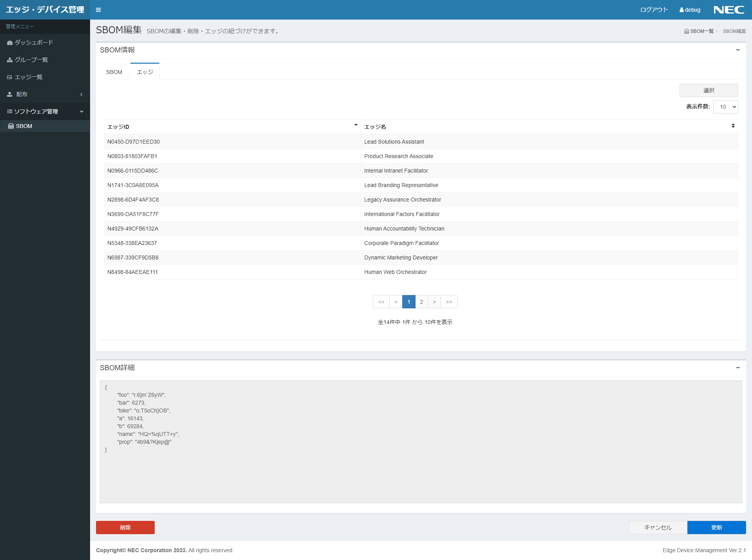Select the ダッシュボード sidebar icon
The image size is (752, 560).
tap(9, 42)
